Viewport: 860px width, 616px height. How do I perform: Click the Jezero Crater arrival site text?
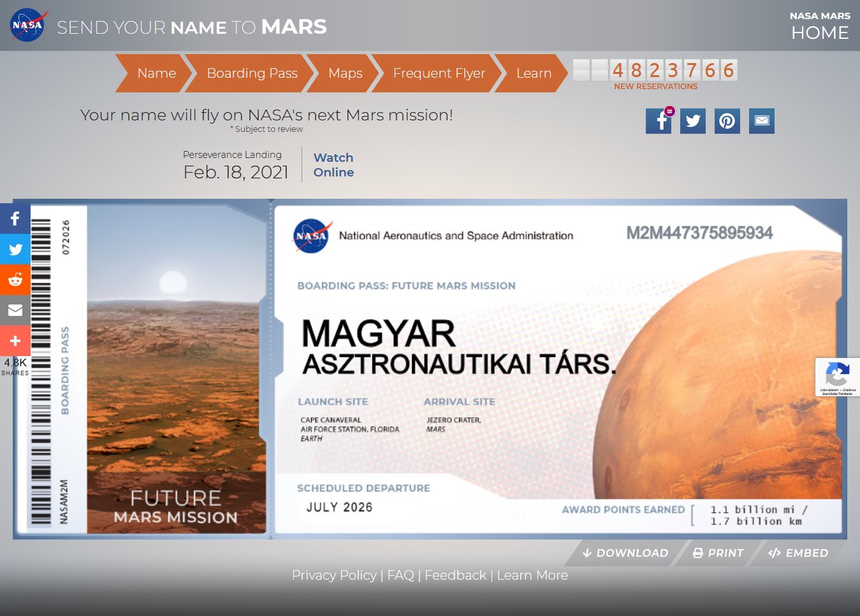coord(454,425)
